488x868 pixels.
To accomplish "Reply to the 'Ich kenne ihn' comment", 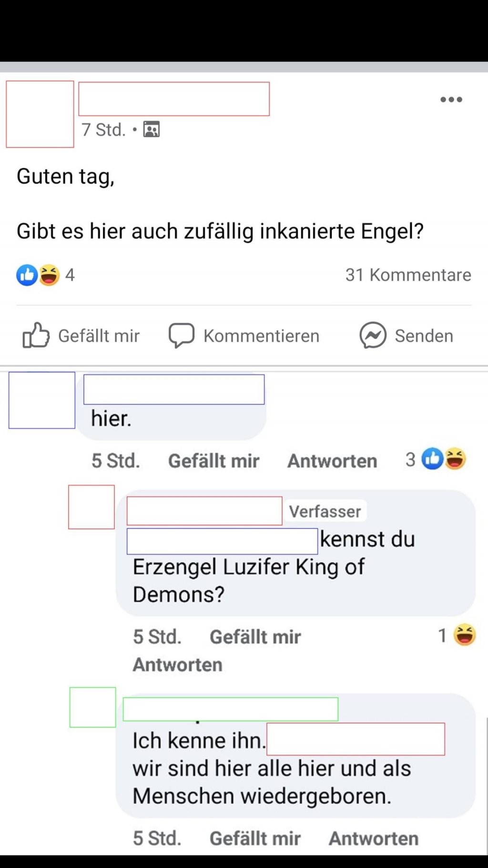I will point(374,838).
